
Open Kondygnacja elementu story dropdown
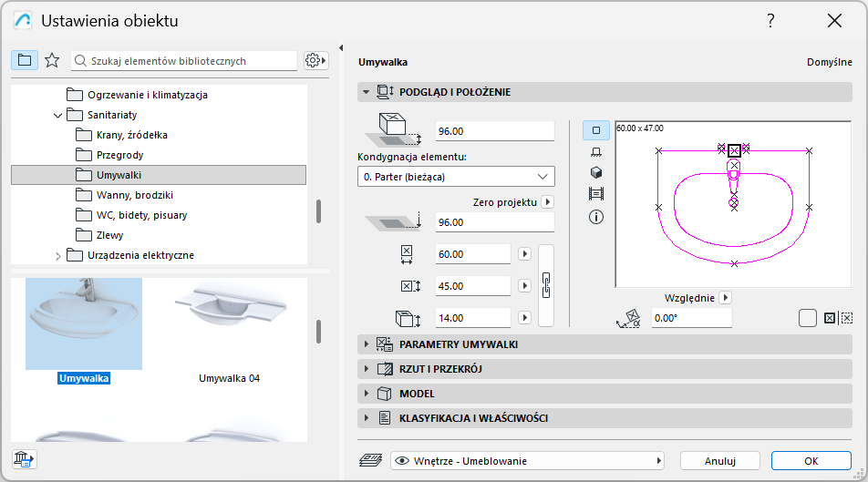(456, 176)
